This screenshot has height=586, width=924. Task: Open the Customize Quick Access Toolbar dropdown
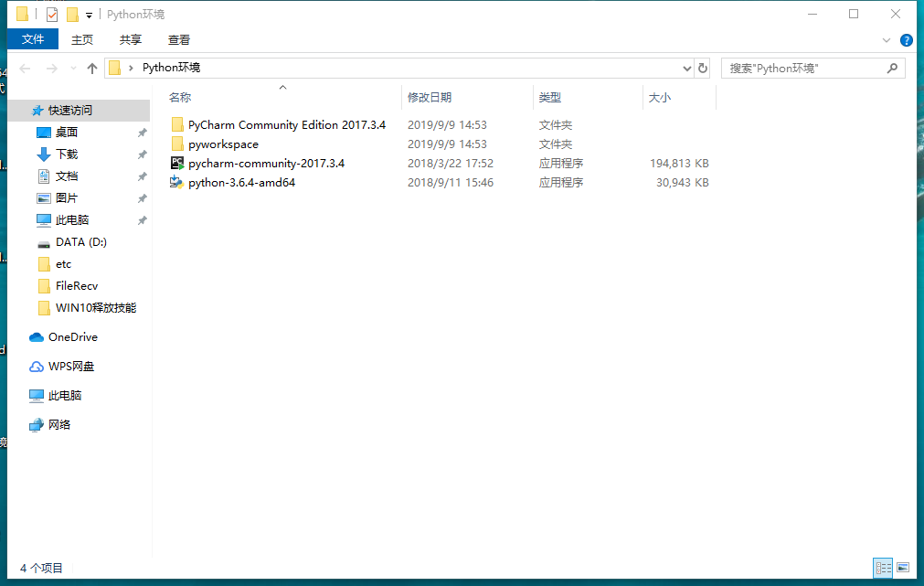tap(89, 16)
